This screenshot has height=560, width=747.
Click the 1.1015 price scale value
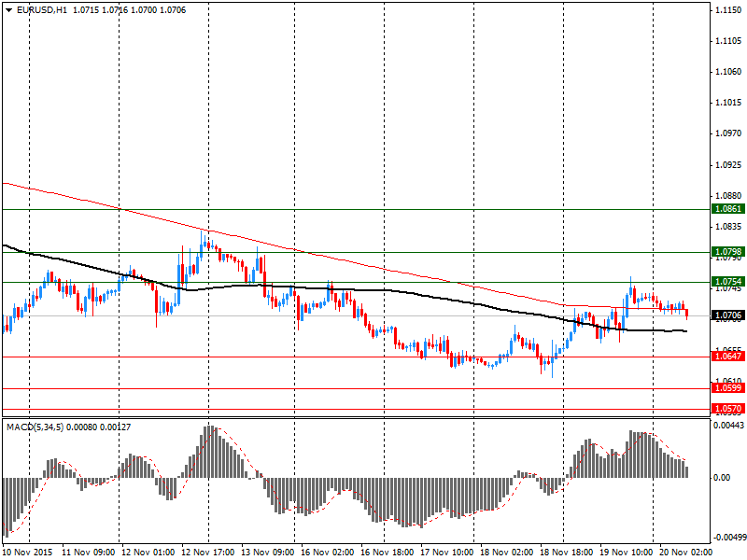728,103
